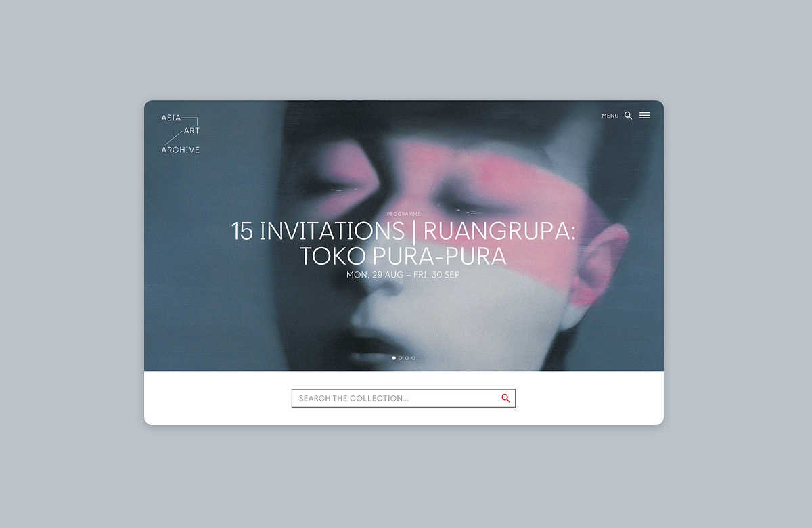Click the red search magnifier in the search bar
Image resolution: width=812 pixels, height=528 pixels.
tap(505, 398)
